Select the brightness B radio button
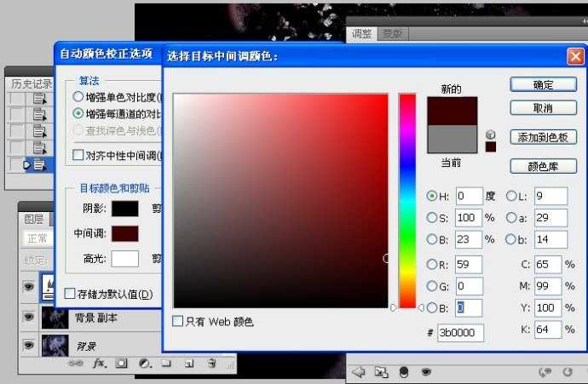Viewport: 588px width, 384px height. [431, 239]
